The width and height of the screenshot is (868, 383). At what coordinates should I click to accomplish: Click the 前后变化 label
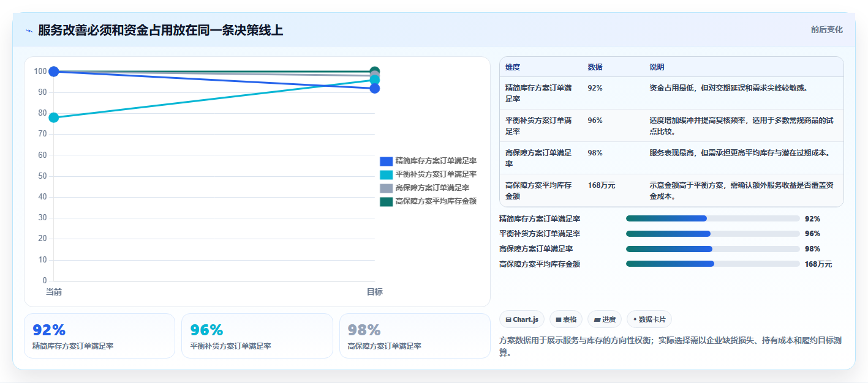tap(826, 29)
